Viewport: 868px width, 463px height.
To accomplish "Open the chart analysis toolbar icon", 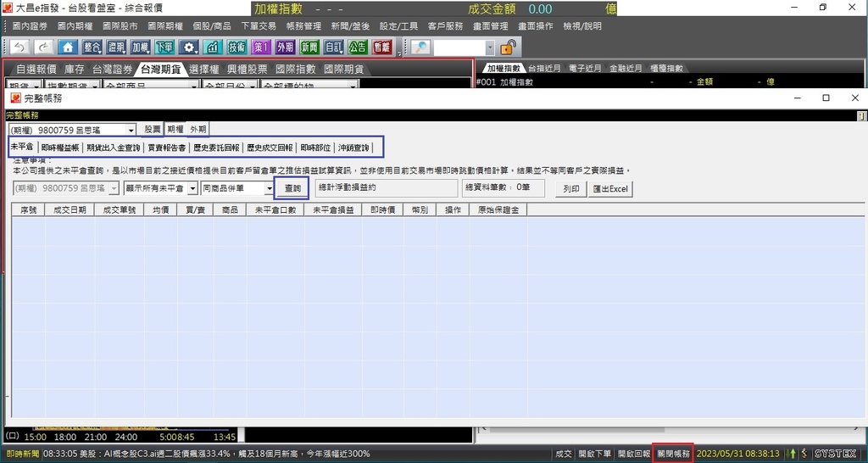I will click(213, 47).
